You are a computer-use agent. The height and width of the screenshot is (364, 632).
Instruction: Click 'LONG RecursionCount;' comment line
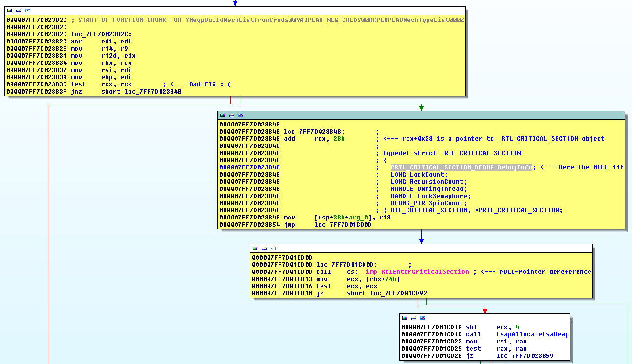pos(429,182)
